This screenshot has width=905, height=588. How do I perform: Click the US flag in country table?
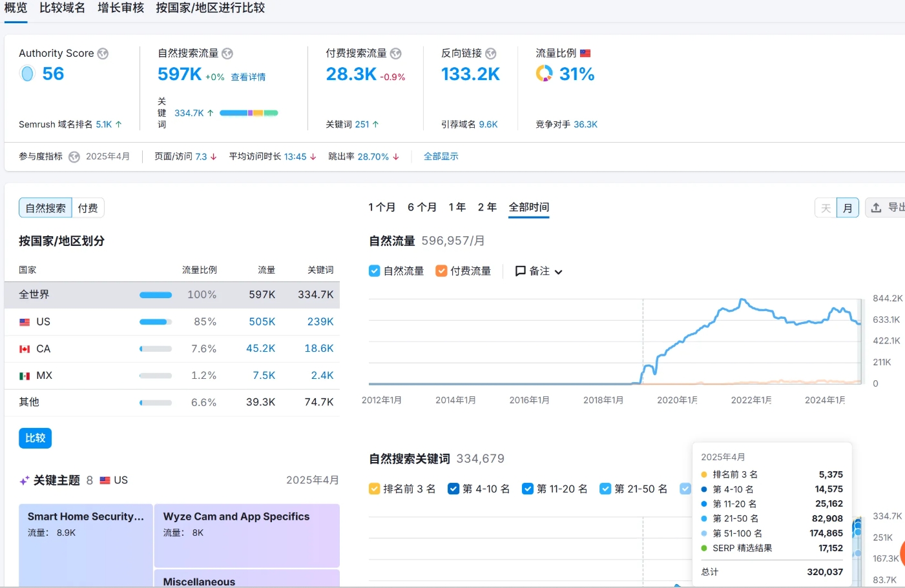(25, 322)
